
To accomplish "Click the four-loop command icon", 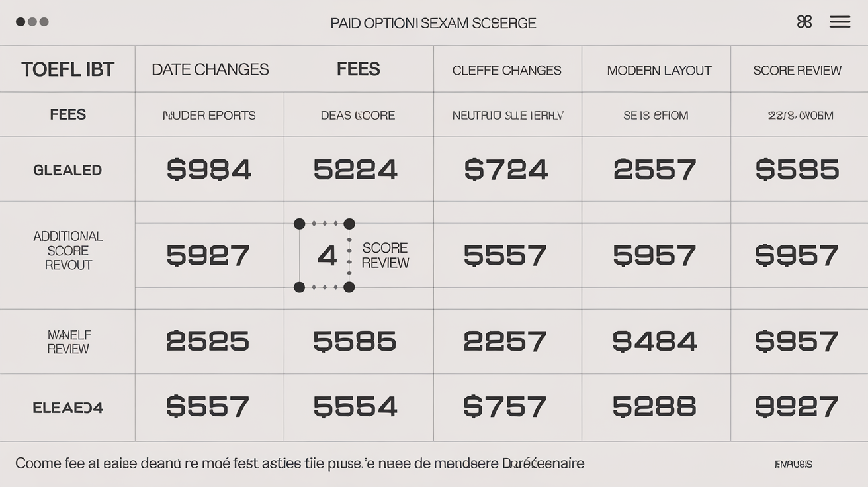I will (804, 22).
